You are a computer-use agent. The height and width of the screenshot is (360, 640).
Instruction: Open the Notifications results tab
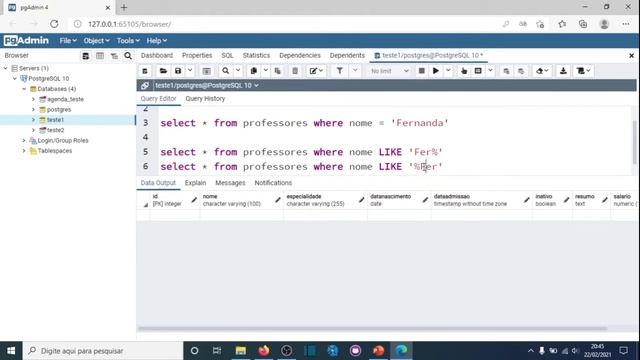[x=273, y=183]
